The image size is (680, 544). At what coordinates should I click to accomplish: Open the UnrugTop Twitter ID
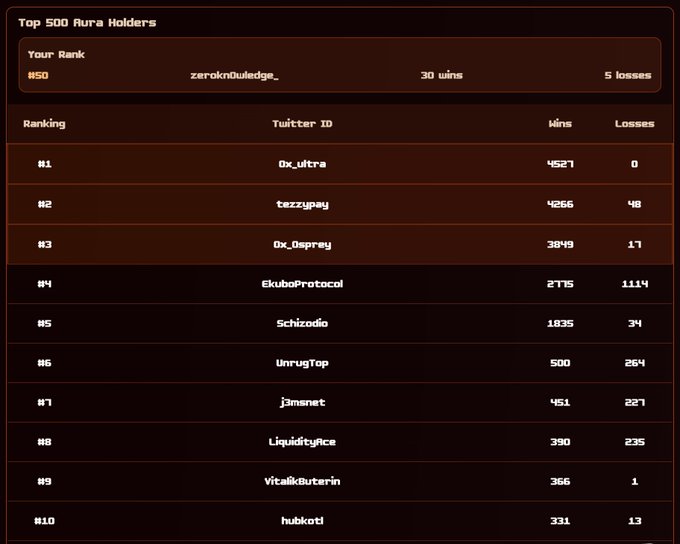(302, 363)
